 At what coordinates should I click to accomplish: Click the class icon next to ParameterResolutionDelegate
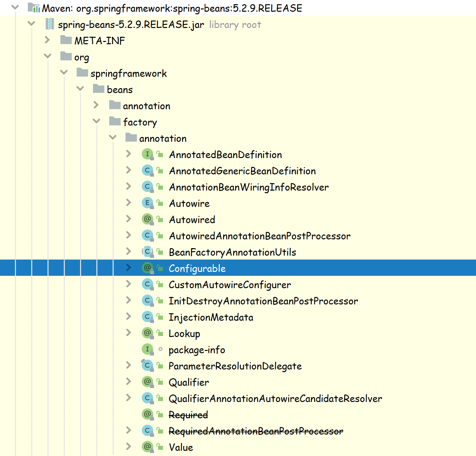click(147, 365)
